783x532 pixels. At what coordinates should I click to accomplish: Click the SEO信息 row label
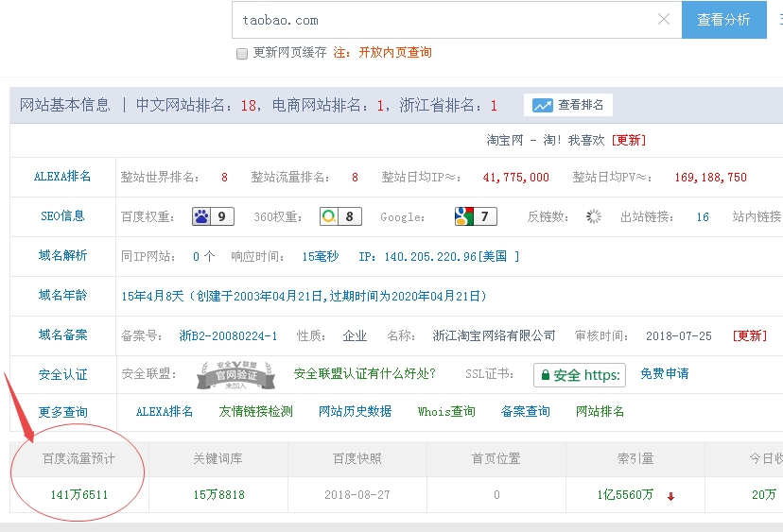(62, 216)
